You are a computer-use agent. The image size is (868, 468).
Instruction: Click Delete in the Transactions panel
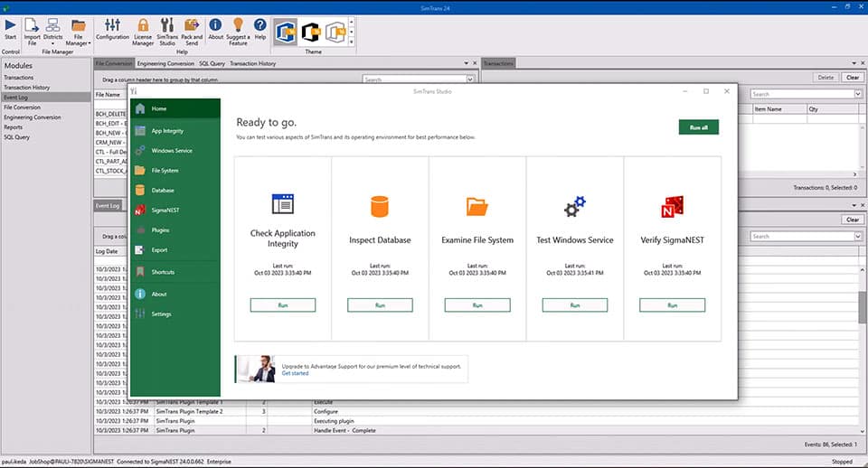[x=826, y=78]
